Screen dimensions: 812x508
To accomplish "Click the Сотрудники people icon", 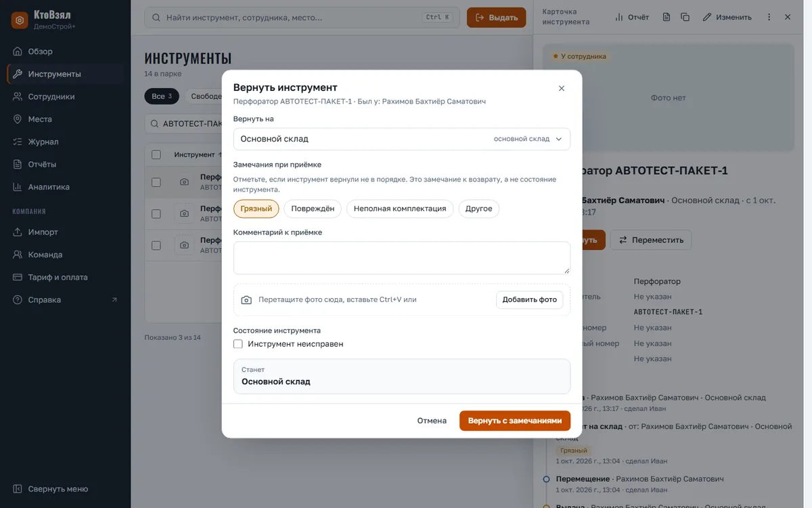I will coord(18,96).
